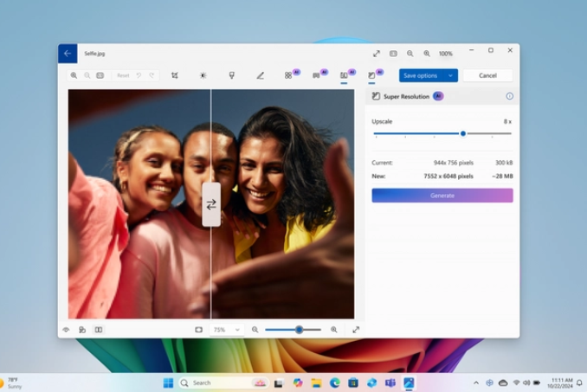Open the weather widget showing Sunny

pyautogui.click(x=11, y=383)
